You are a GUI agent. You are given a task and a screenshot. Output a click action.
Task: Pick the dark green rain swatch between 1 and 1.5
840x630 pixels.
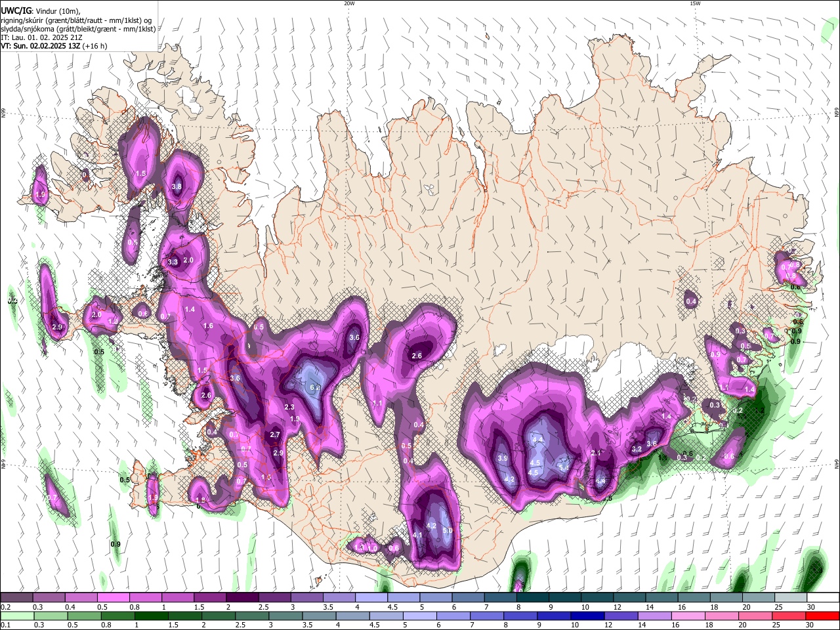coord(151,616)
